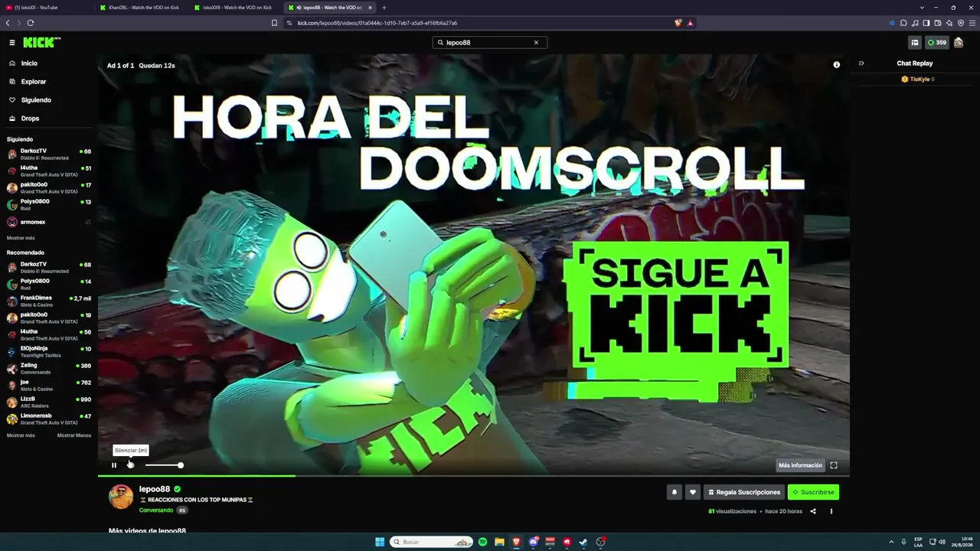Open a new browser tab
The height and width of the screenshot is (551, 980).
point(384,8)
